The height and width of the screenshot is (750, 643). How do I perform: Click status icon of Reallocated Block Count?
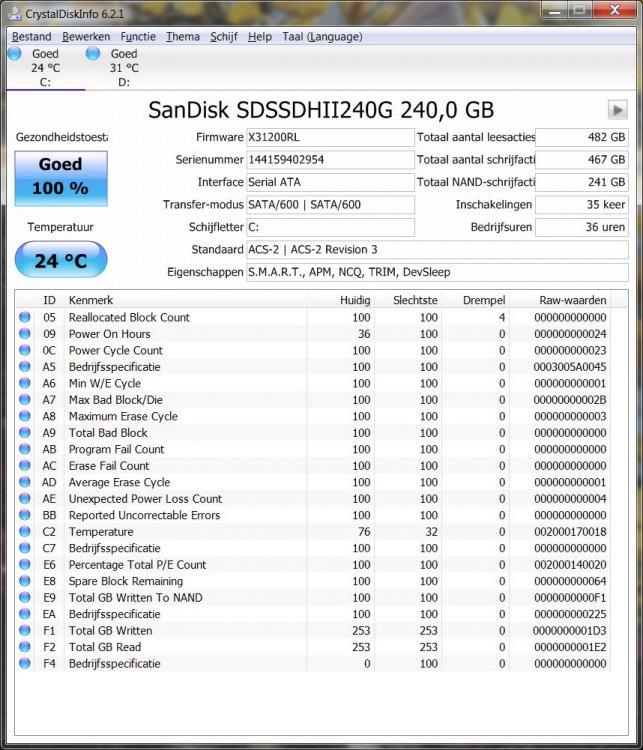coord(24,317)
